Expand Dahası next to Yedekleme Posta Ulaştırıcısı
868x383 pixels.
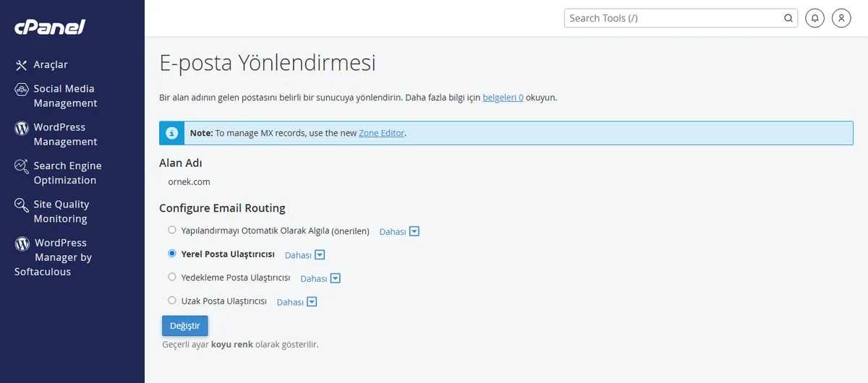pos(320,278)
